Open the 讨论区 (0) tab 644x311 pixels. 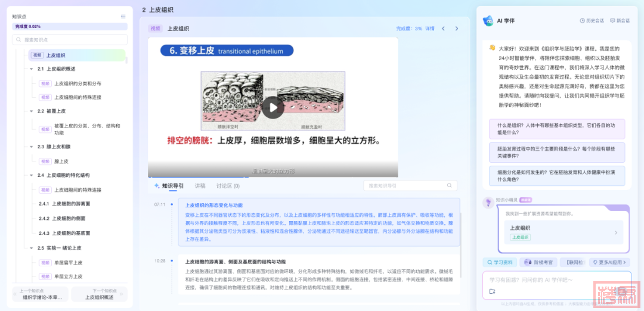[x=228, y=186]
